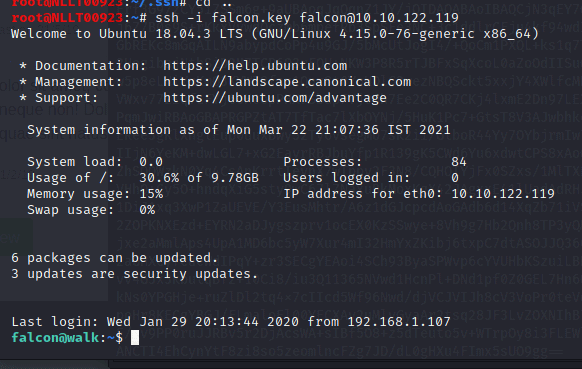The image size is (582, 369).
Task: Click the green falcon@walk prompt text
Action: tap(55, 338)
